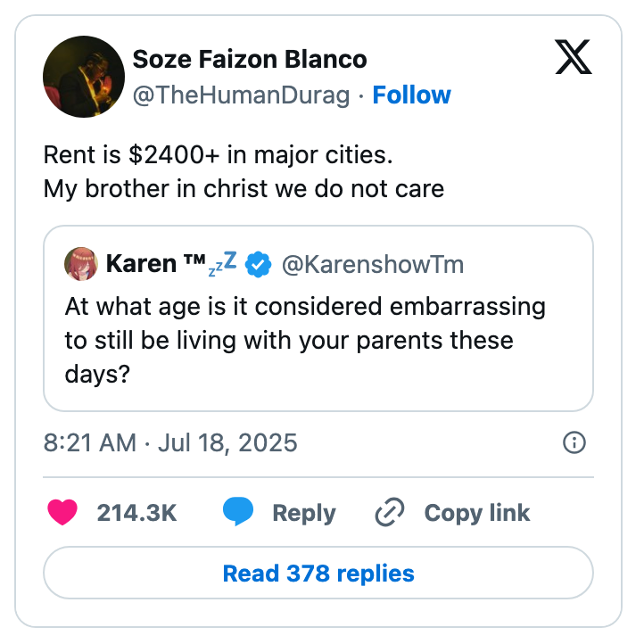Open quoted tweet about living with parents
This screenshot has height=644, width=644.
coord(305,341)
